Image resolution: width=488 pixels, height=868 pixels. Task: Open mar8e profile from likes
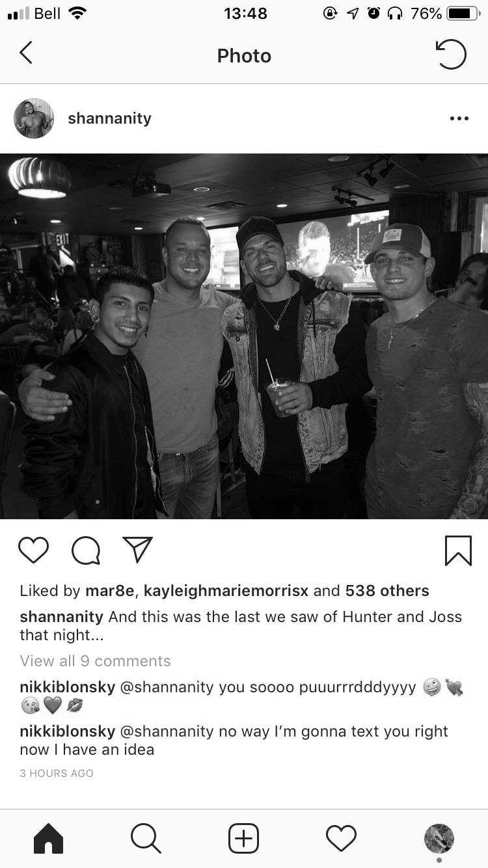click(x=109, y=591)
